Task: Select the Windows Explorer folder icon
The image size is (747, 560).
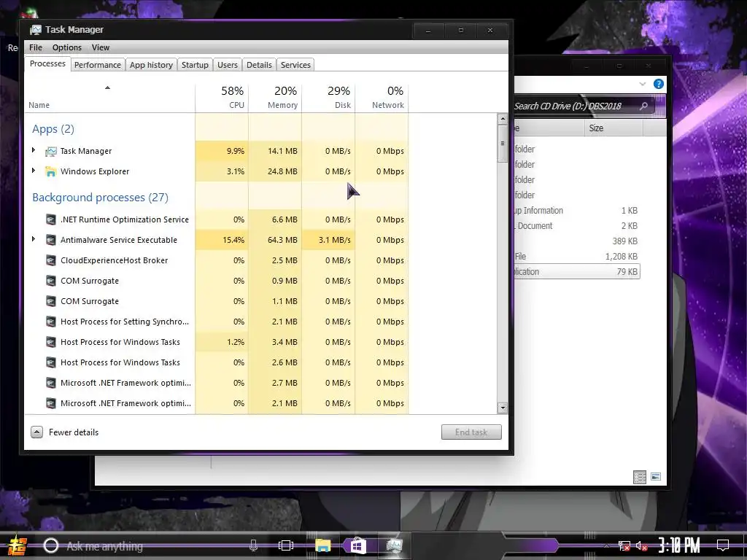Action: [x=50, y=171]
